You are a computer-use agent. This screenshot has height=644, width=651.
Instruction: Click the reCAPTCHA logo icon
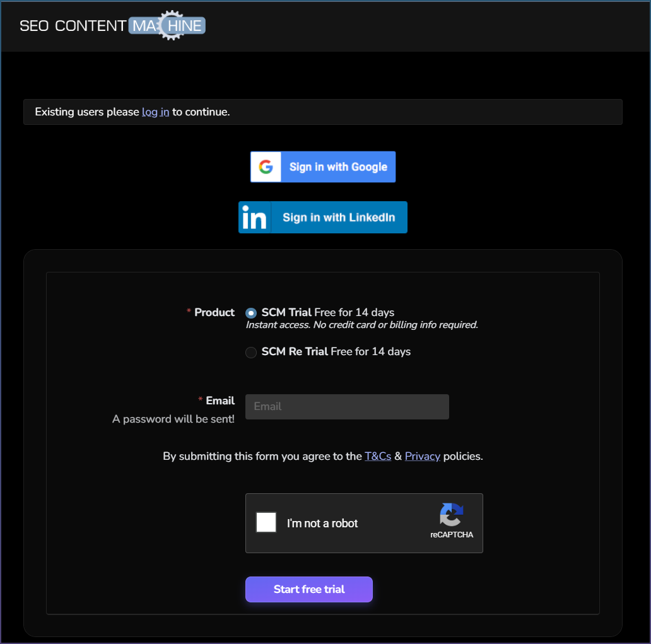pyautogui.click(x=451, y=515)
